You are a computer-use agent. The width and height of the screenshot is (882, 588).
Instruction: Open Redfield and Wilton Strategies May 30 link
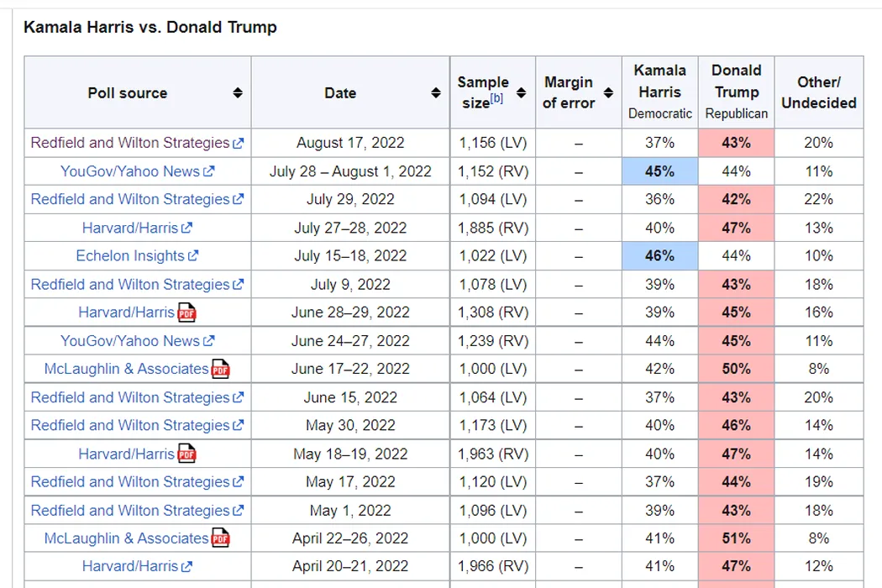(130, 425)
